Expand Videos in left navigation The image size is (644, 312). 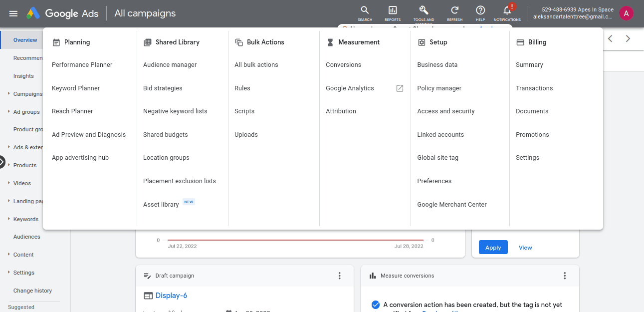(9, 183)
